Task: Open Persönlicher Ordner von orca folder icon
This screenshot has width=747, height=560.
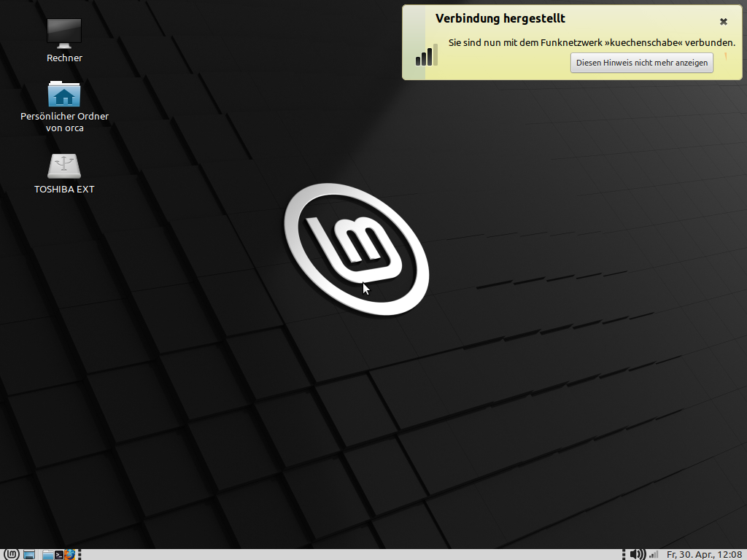Action: [x=64, y=94]
